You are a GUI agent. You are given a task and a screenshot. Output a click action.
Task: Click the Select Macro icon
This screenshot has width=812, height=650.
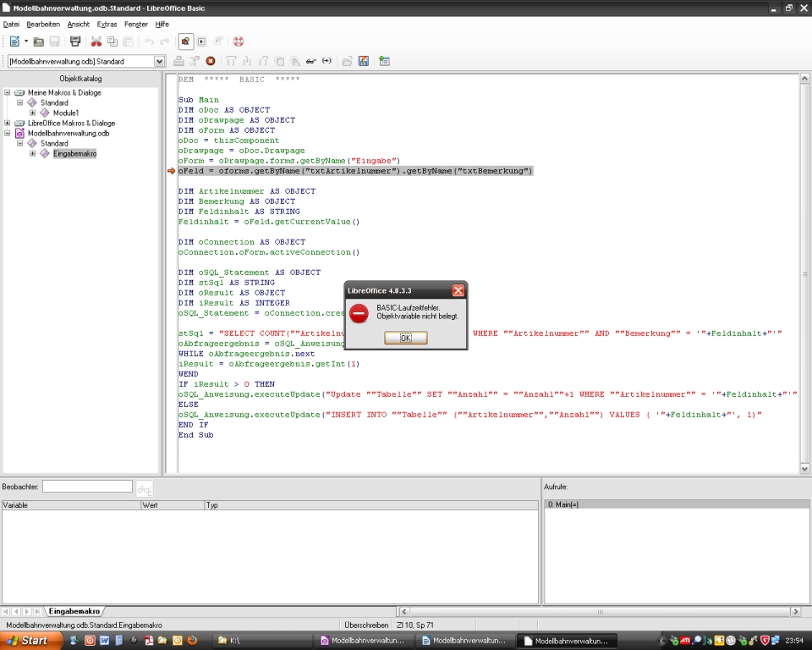(201, 41)
